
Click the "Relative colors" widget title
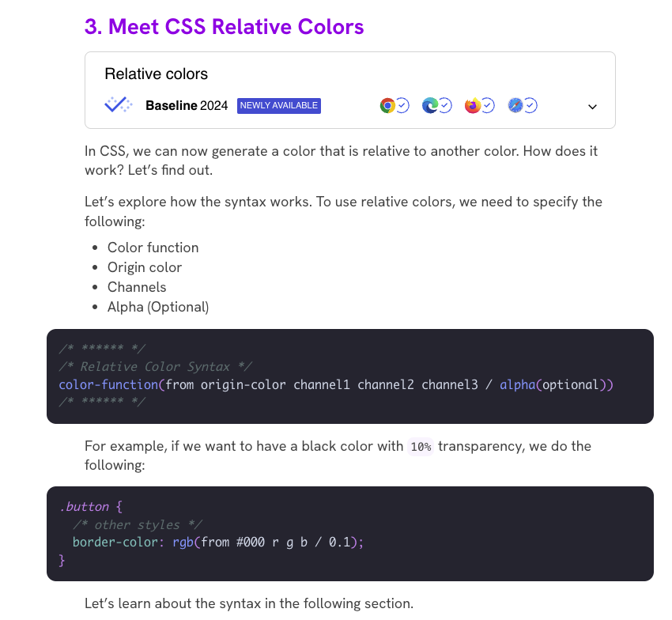pyautogui.click(x=156, y=74)
